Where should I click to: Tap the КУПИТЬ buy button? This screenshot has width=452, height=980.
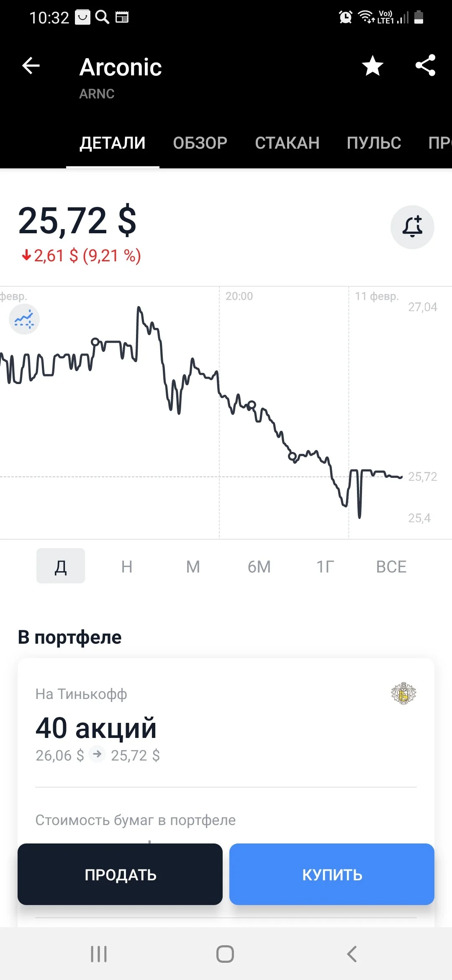[332, 874]
